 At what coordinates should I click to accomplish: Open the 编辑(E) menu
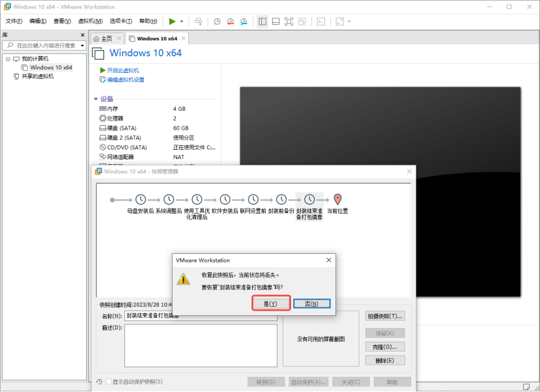coord(38,21)
